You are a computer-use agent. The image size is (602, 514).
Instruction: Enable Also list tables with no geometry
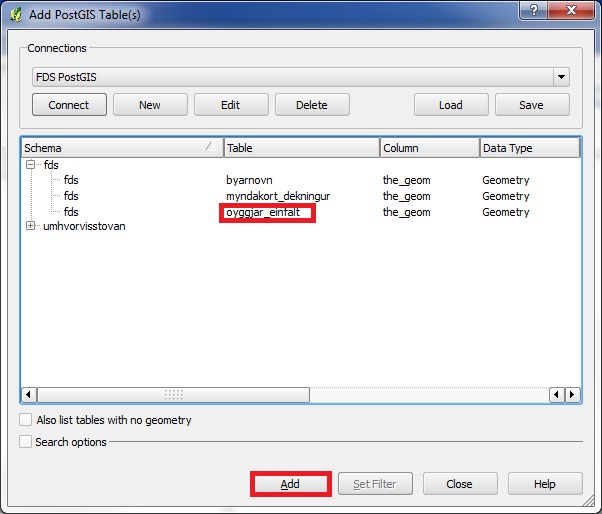pos(25,420)
